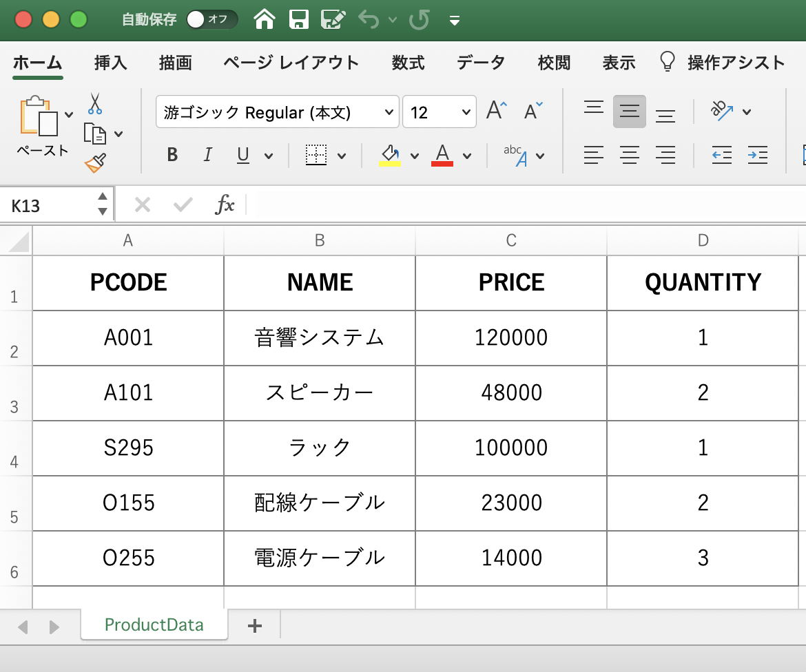The image size is (806, 672).
Task: Click the fx insert function button
Action: tap(225, 204)
